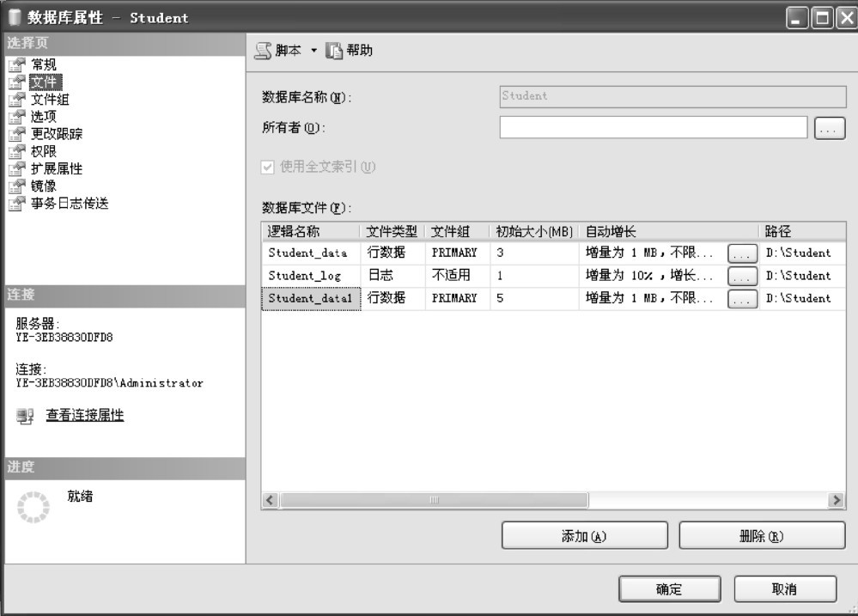The image size is (858, 616).
Task: Click initial size 5 for Student_data1
Action: [534, 298]
